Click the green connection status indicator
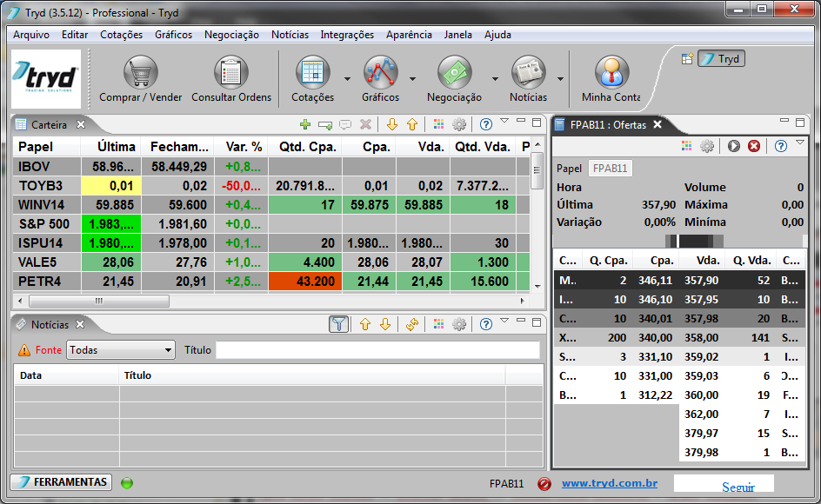The height and width of the screenshot is (504, 821). pyautogui.click(x=127, y=483)
